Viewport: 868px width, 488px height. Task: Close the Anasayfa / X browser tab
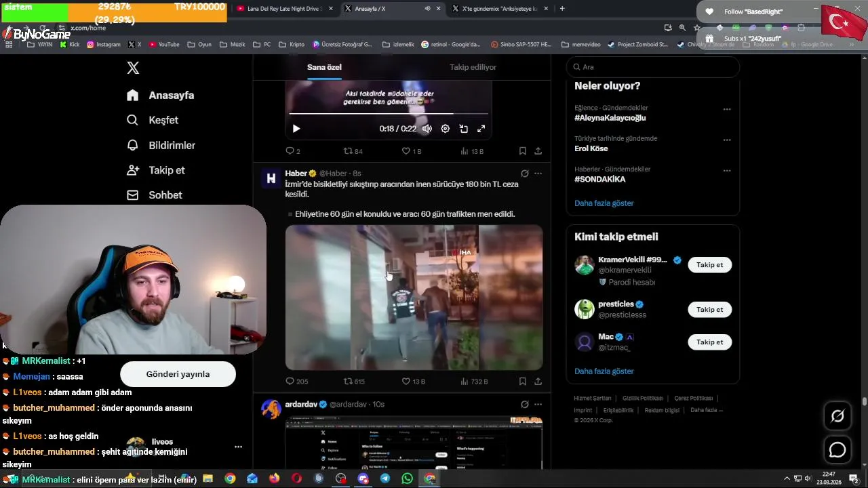pos(438,9)
